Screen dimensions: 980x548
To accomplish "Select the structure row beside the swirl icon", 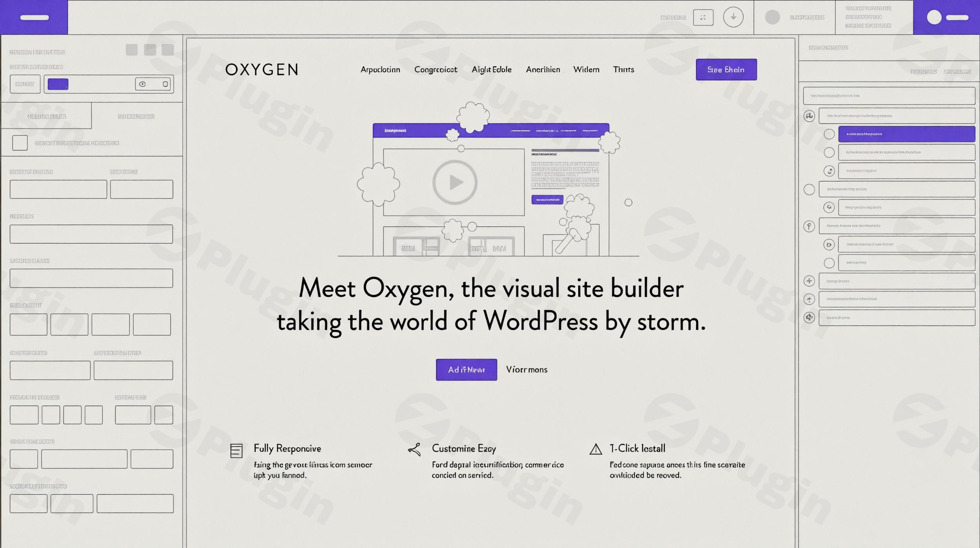I will pyautogui.click(x=906, y=171).
